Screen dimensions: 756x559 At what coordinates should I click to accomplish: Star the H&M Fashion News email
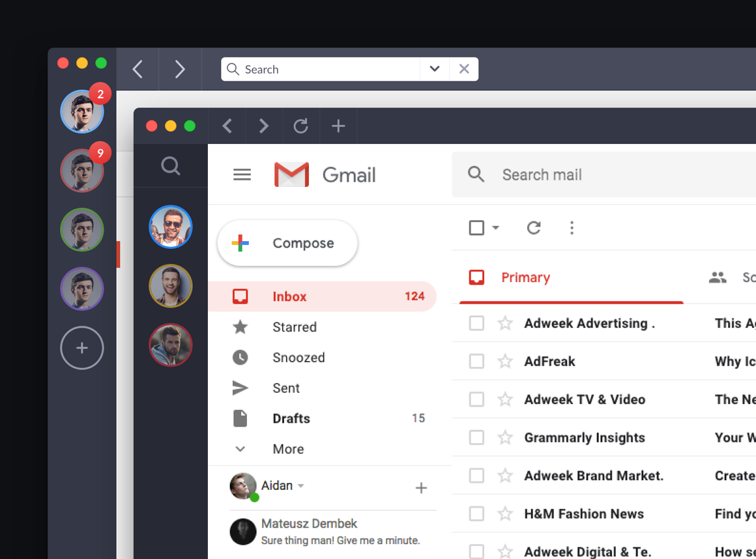pyautogui.click(x=505, y=513)
